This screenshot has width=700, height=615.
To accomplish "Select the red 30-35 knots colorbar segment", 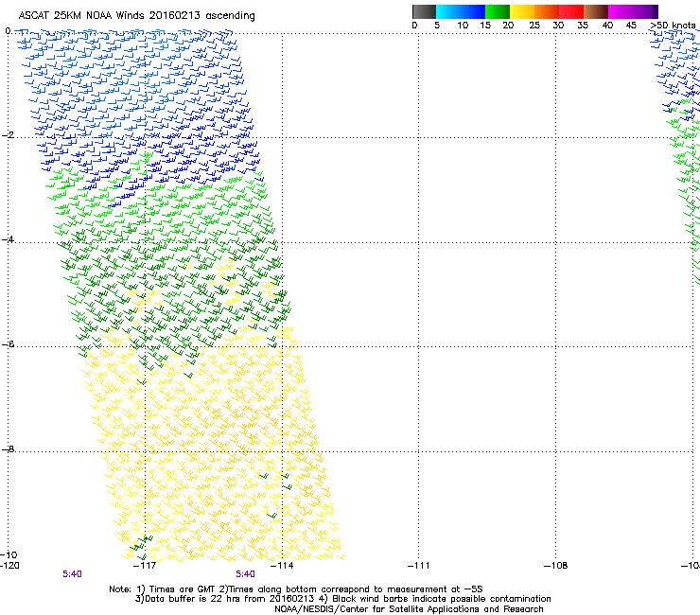I will pyautogui.click(x=571, y=11).
